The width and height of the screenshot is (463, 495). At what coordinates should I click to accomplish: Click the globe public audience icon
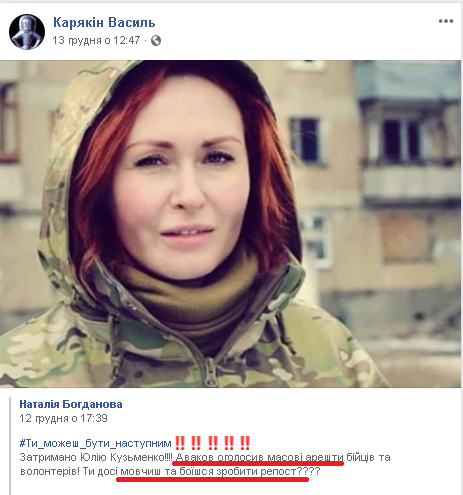coord(156,41)
